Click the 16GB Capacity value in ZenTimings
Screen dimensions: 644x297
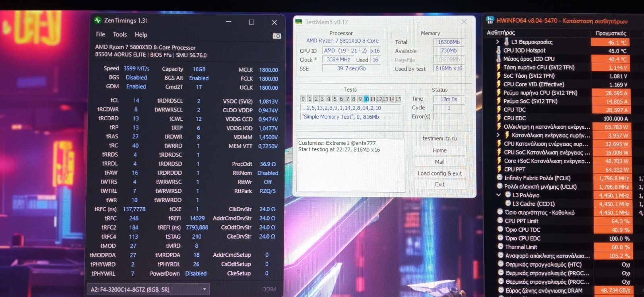coord(199,69)
